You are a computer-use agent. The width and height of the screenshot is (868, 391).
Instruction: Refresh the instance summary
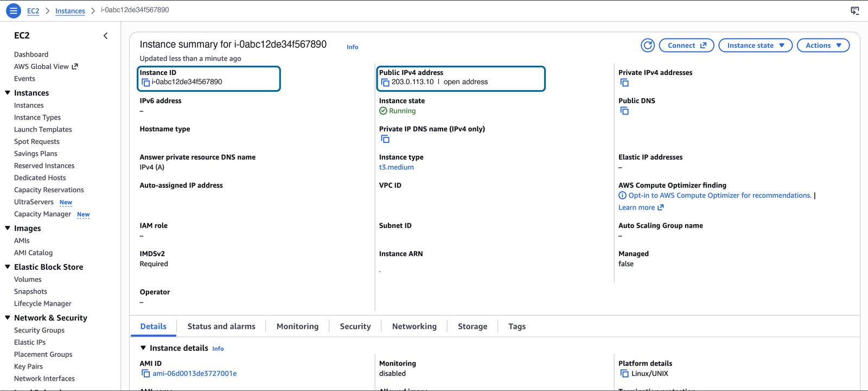point(648,46)
